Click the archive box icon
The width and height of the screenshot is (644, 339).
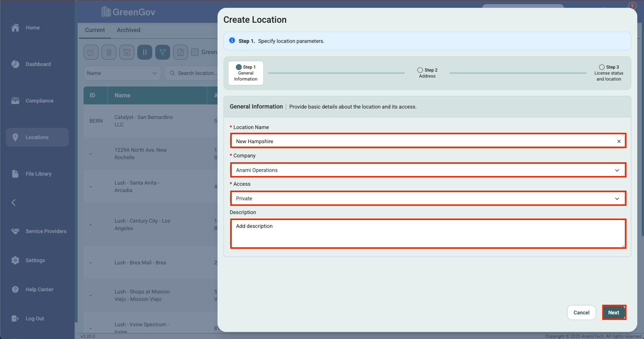[127, 52]
